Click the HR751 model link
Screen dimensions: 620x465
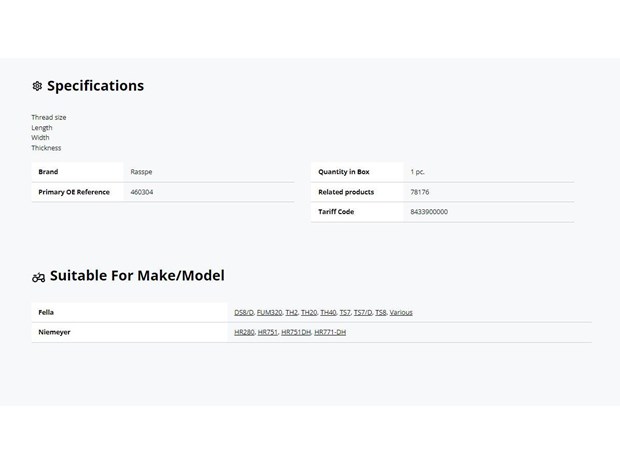click(268, 332)
